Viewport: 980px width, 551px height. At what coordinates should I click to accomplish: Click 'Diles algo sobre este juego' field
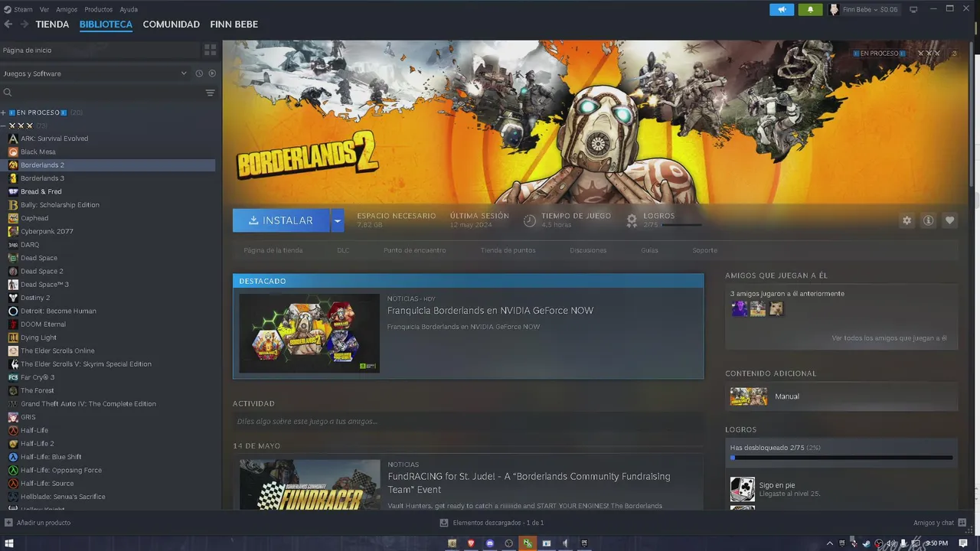[468, 422]
